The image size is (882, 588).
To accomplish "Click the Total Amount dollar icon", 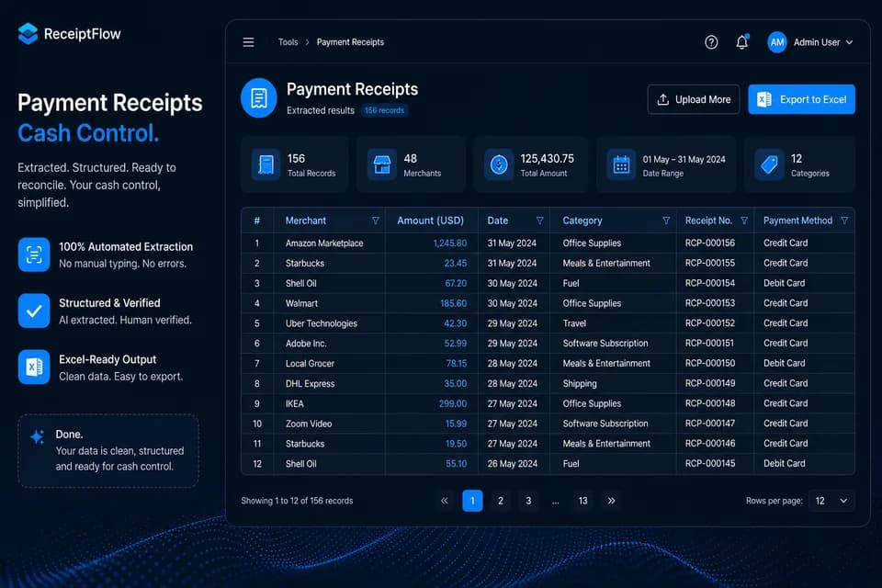I will pyautogui.click(x=499, y=164).
